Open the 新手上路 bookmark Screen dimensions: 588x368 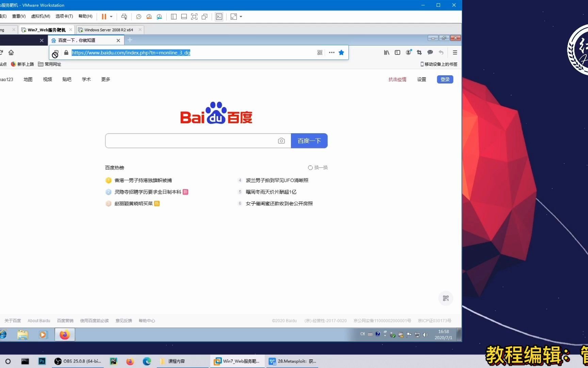click(22, 64)
